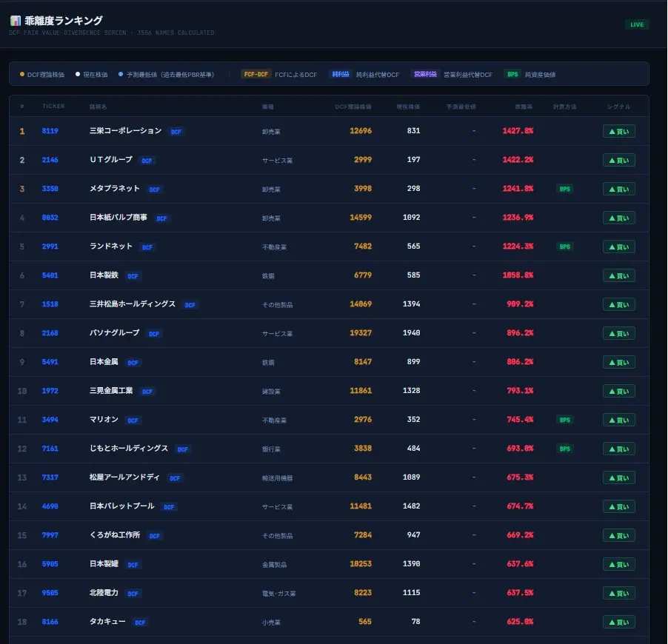Click the 純利益 legend badge
The image size is (668, 644).
[x=341, y=74]
